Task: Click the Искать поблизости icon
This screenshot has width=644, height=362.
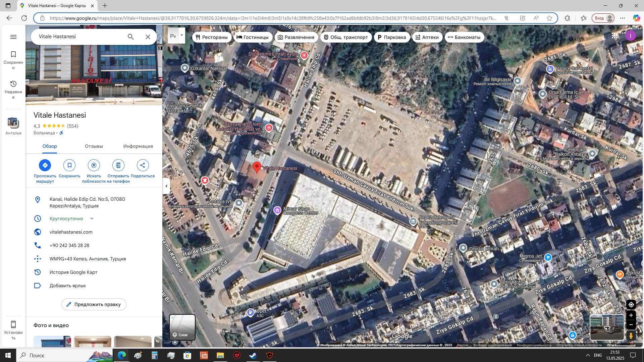Action: 94,165
